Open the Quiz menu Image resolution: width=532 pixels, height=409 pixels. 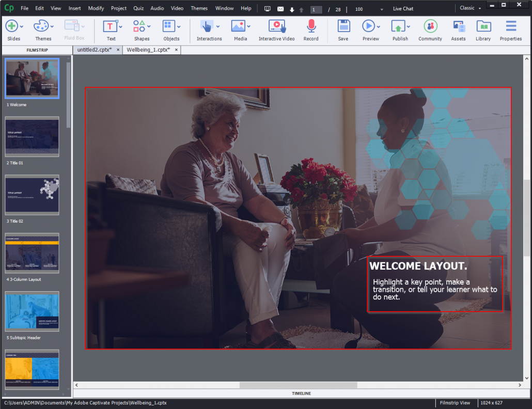click(x=138, y=8)
